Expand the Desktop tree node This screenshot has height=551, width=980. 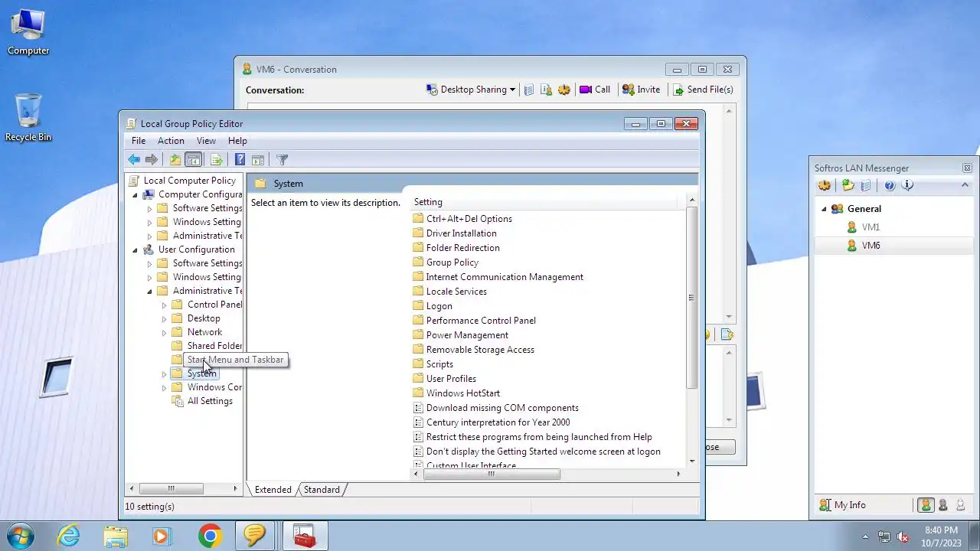pyautogui.click(x=164, y=318)
